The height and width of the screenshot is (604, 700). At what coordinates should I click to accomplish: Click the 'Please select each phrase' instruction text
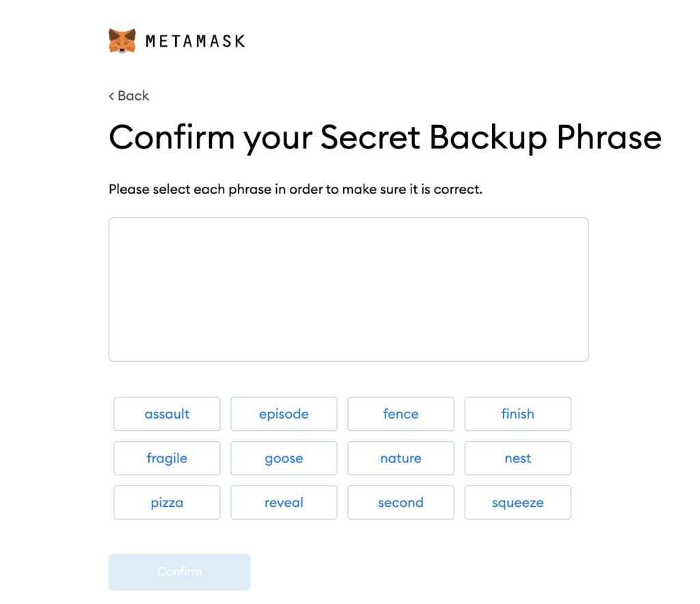coord(295,189)
